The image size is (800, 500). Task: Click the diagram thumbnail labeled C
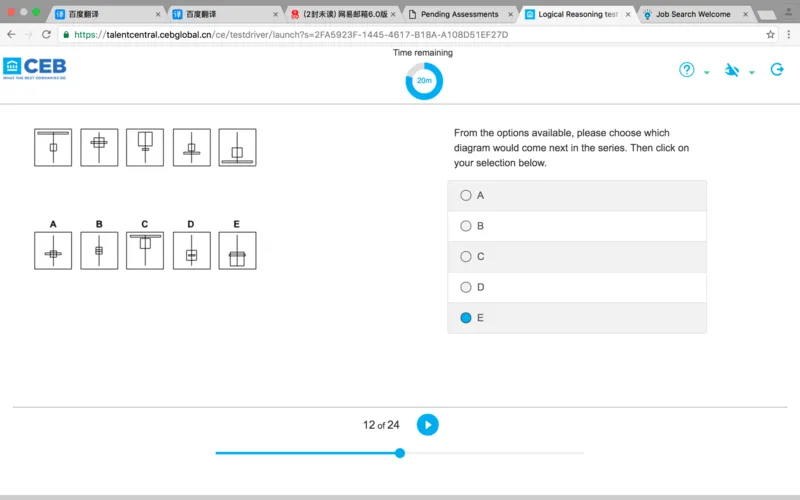point(145,250)
